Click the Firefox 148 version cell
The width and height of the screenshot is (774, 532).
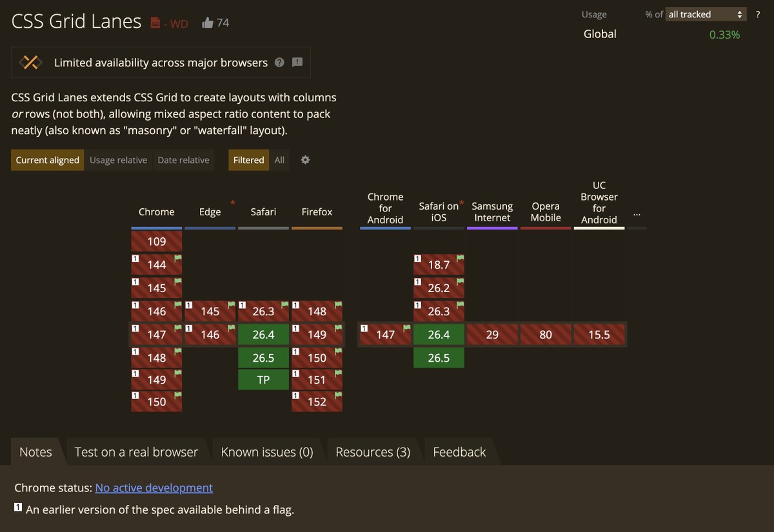[x=317, y=311]
